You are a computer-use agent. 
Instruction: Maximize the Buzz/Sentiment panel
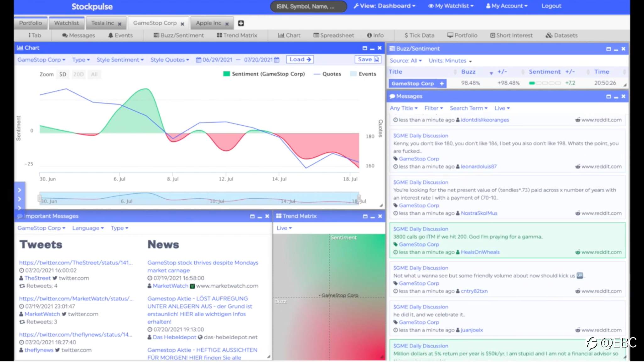click(x=608, y=49)
